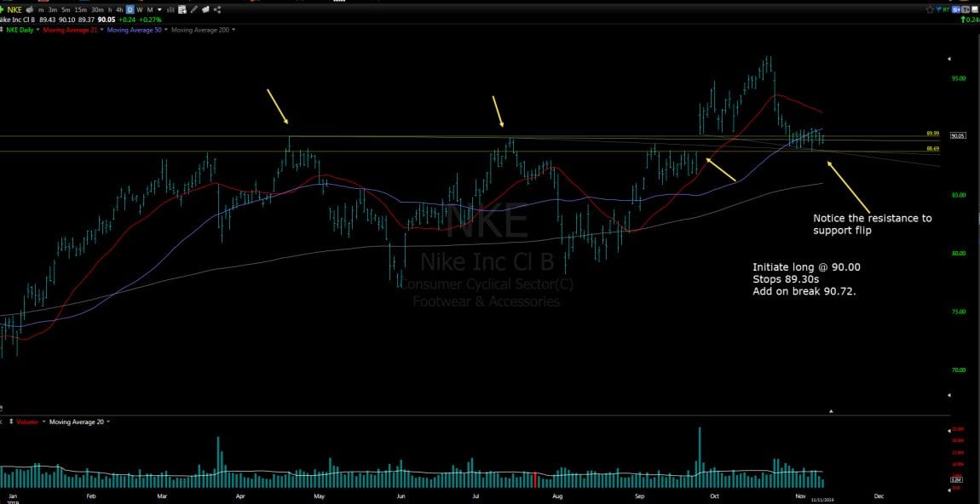Mark NKE as favorite with the star icon
Viewport: 980px width, 504px height.
click(x=930, y=10)
